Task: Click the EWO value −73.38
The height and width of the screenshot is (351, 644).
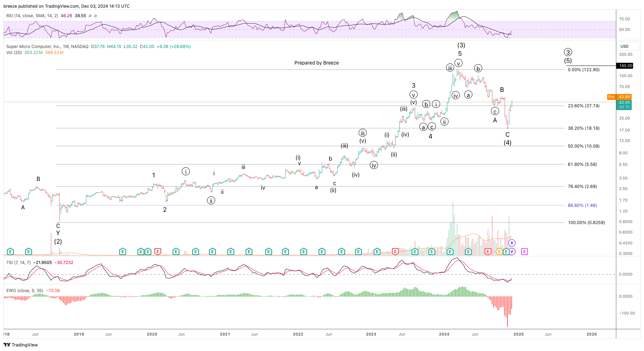Action: coord(53,291)
